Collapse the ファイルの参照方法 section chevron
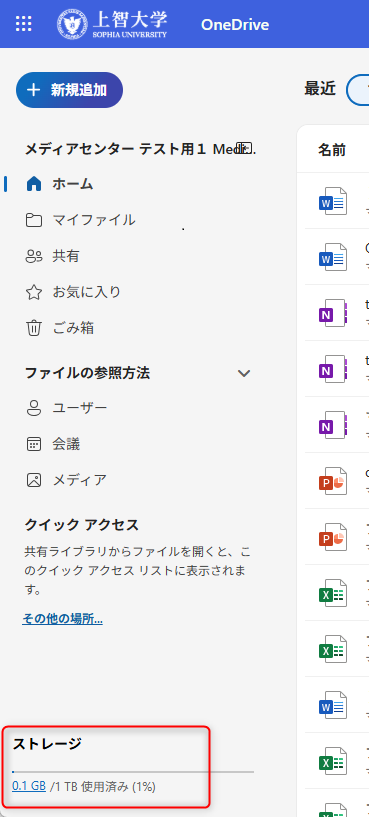The image size is (369, 817). 244,373
